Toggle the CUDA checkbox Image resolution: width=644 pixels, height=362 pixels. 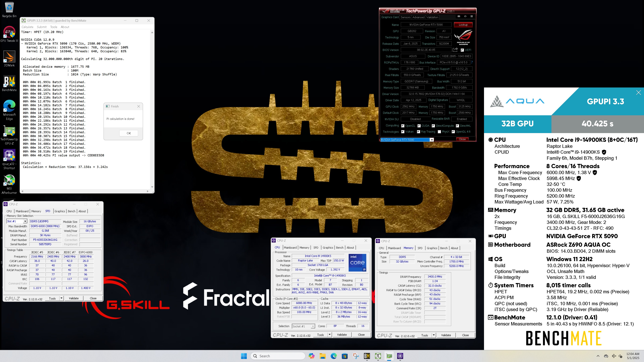[x=419, y=126]
